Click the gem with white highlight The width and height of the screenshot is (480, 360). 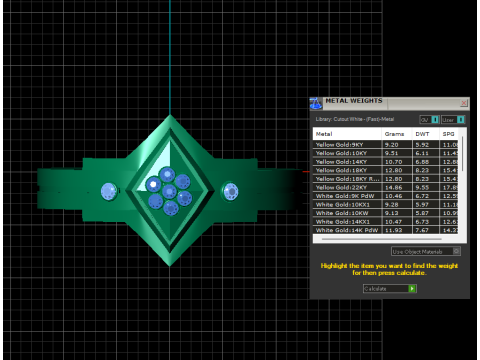point(153,184)
